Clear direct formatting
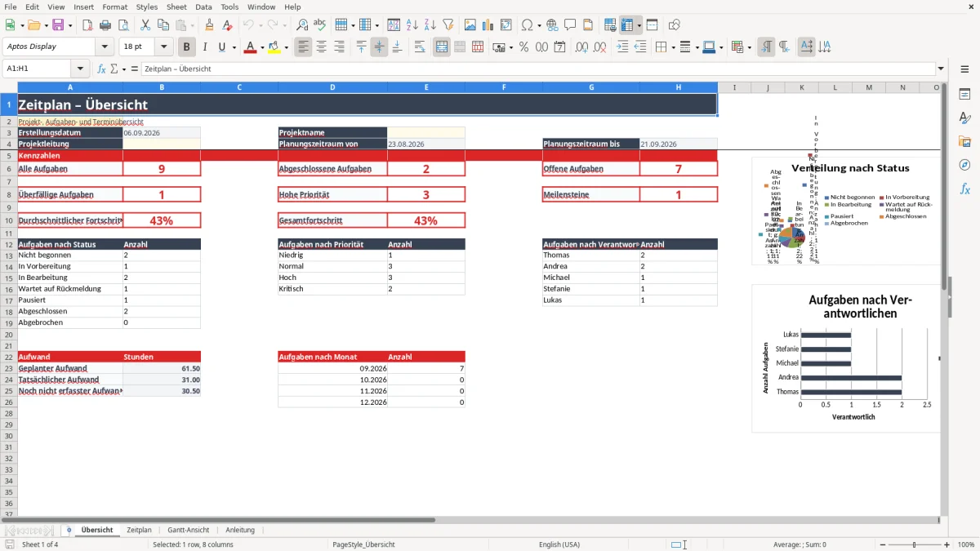The width and height of the screenshot is (980, 551). click(x=226, y=25)
